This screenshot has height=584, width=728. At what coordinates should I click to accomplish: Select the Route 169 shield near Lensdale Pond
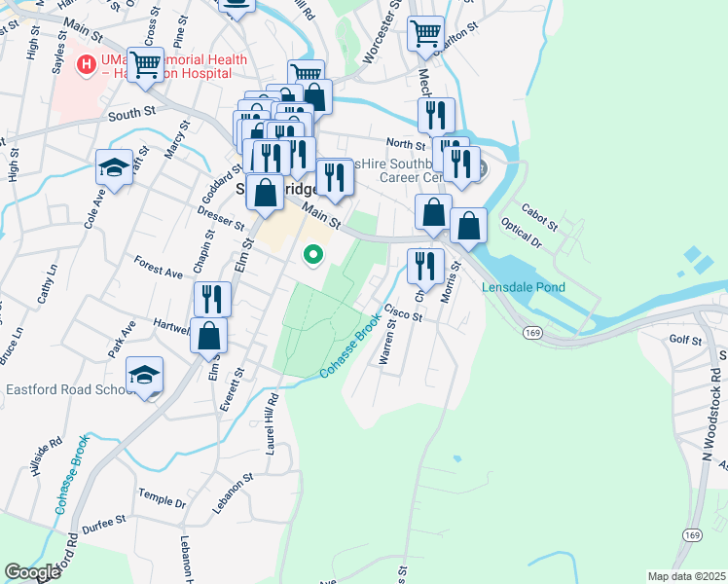click(x=532, y=333)
